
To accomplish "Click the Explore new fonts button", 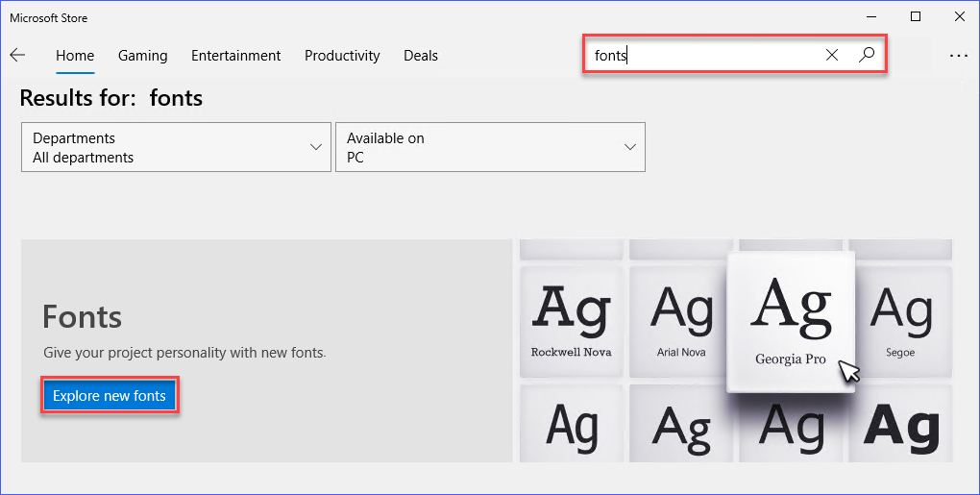I will (x=110, y=396).
